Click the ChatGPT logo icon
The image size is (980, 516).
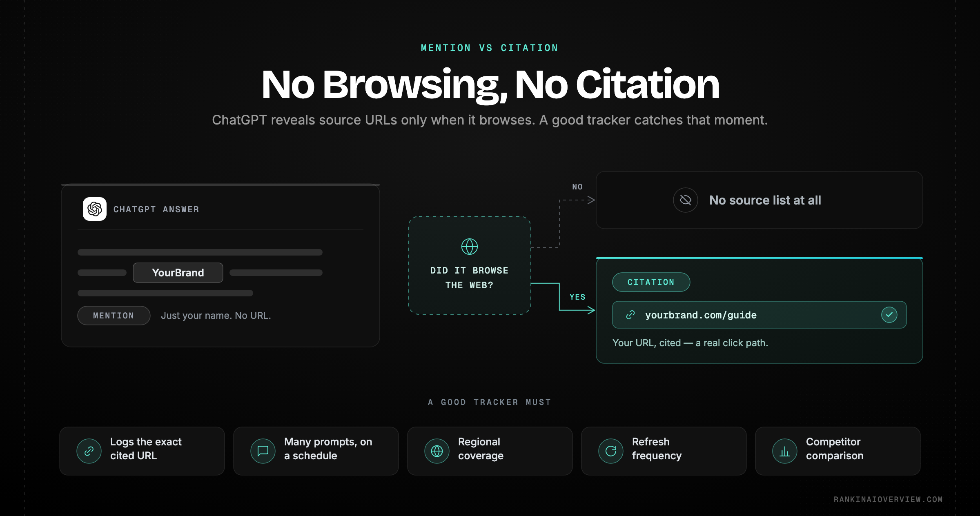[x=95, y=209]
